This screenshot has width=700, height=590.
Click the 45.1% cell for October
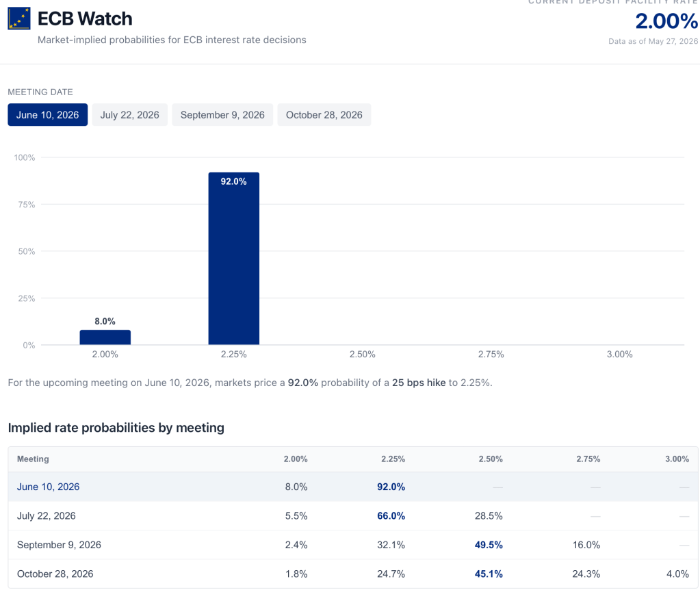pyautogui.click(x=489, y=574)
